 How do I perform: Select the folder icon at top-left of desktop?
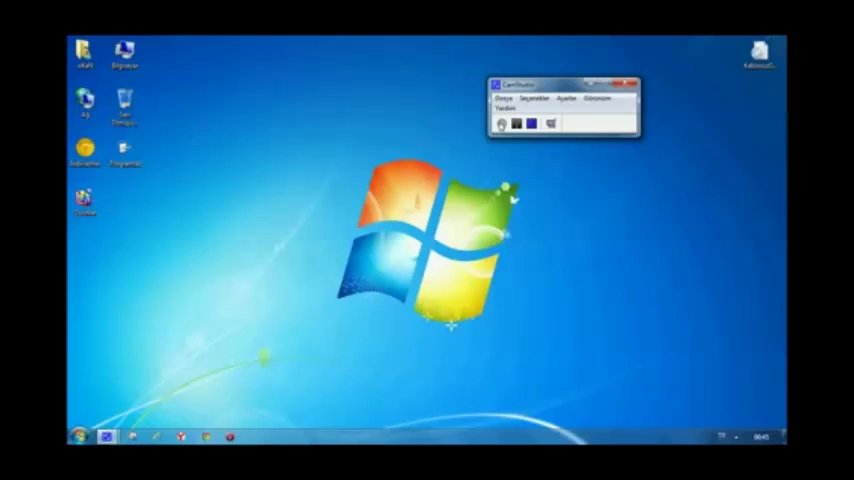point(84,54)
